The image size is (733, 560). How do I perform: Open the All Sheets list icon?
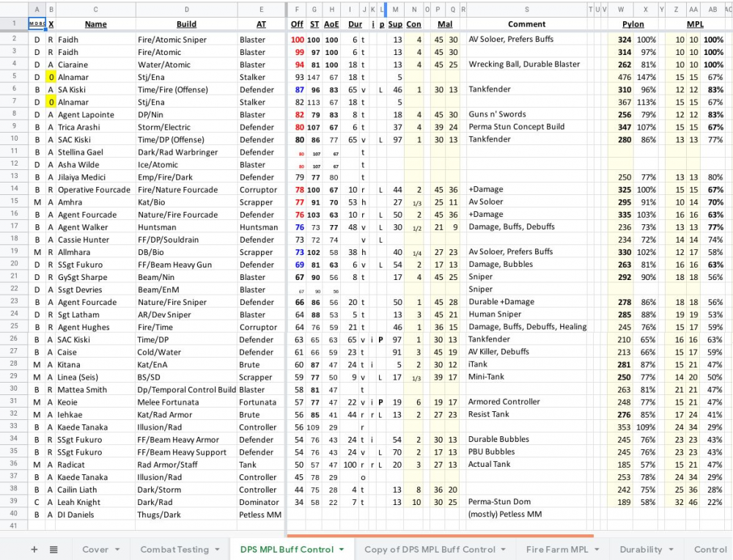pos(54,549)
